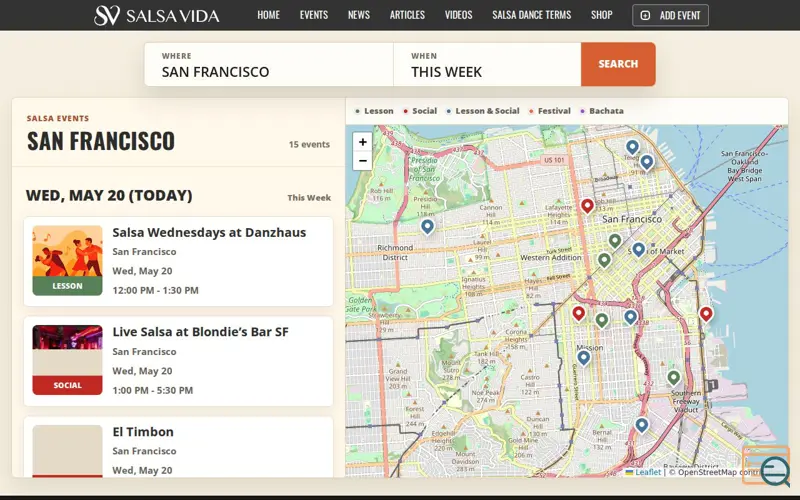Click the blue marker under the Mission label
Viewport: 800px width, 500px height.
point(584,357)
